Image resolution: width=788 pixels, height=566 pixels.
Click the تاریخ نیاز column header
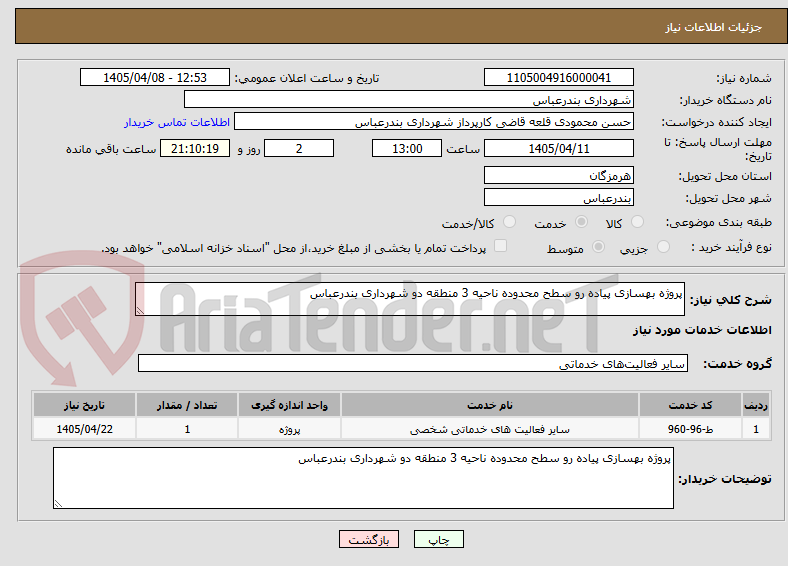coord(84,405)
